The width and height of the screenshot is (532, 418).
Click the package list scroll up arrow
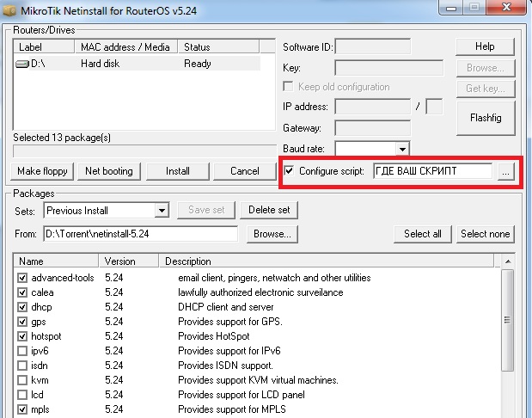(x=508, y=261)
